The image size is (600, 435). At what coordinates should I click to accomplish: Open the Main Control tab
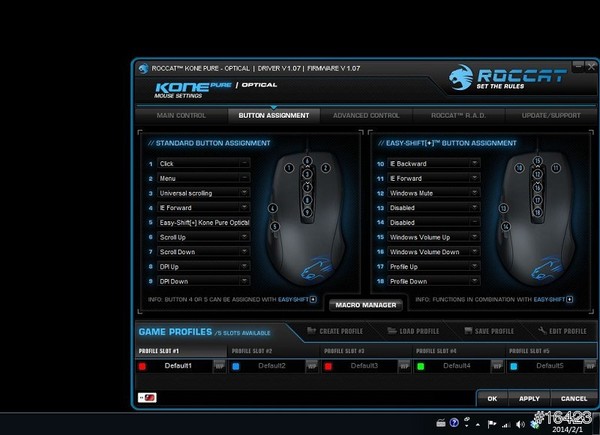pyautogui.click(x=181, y=116)
